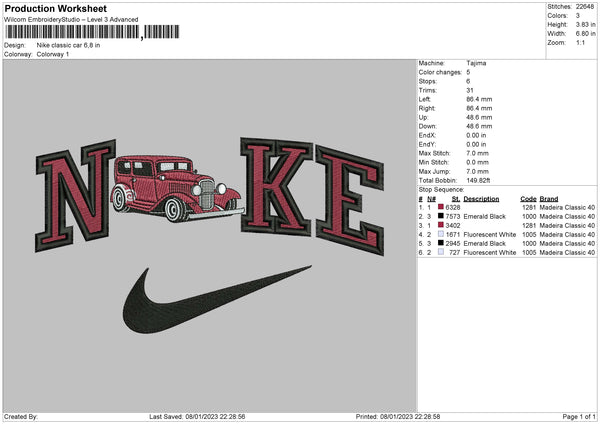Click the 'Colorway 1' value
This screenshot has height=424, width=600.
(x=53, y=54)
